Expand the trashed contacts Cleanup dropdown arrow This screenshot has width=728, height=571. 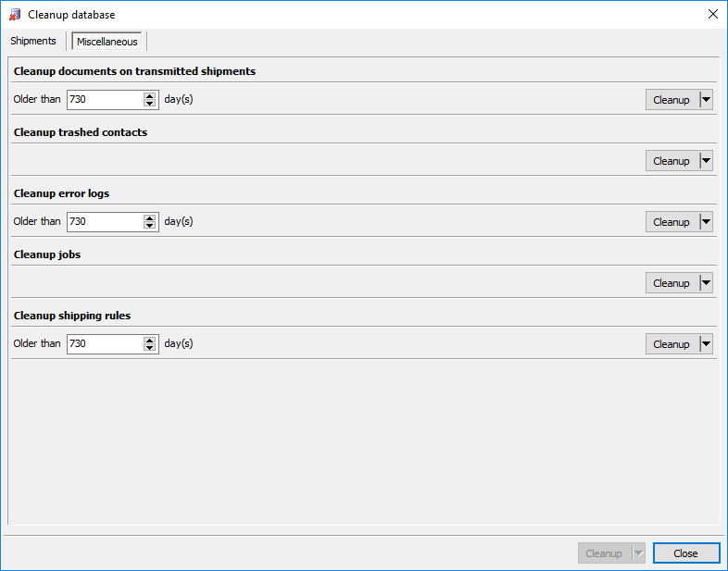[x=706, y=161]
